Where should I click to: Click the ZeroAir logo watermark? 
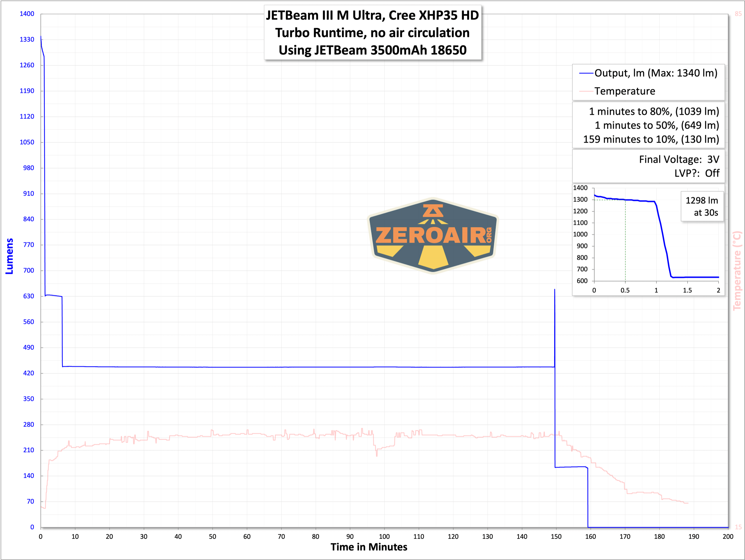click(433, 235)
